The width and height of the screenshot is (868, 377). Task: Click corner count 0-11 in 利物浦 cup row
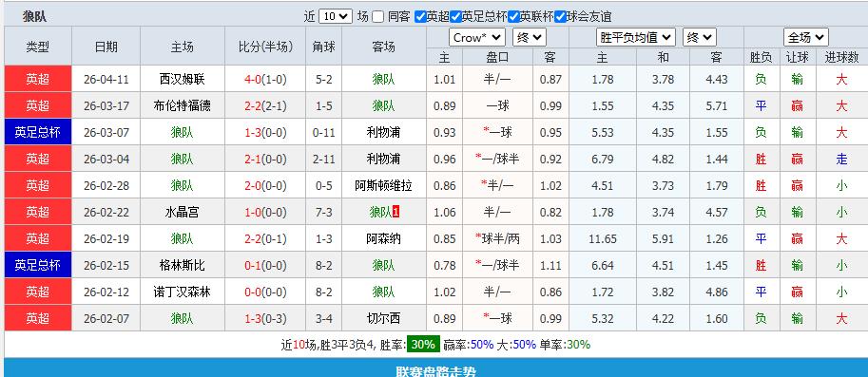pyautogui.click(x=323, y=132)
